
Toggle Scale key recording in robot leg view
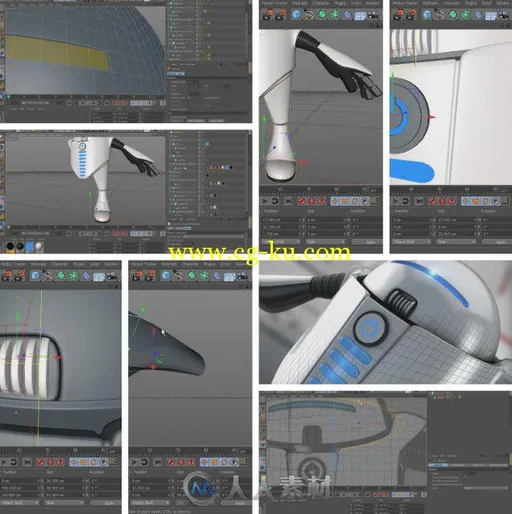pyautogui.click(x=345, y=201)
